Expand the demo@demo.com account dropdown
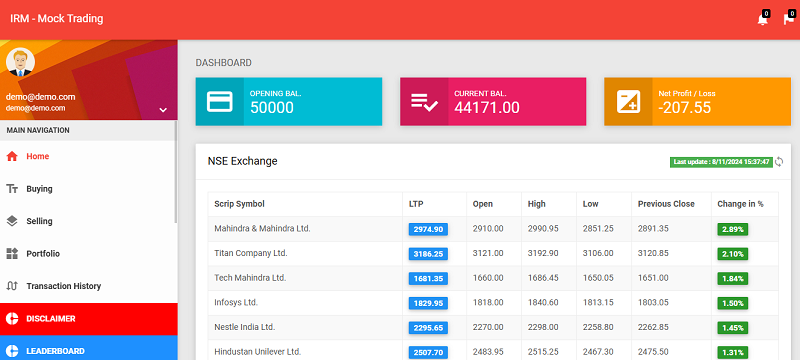This screenshot has height=360, width=800. coord(163,109)
